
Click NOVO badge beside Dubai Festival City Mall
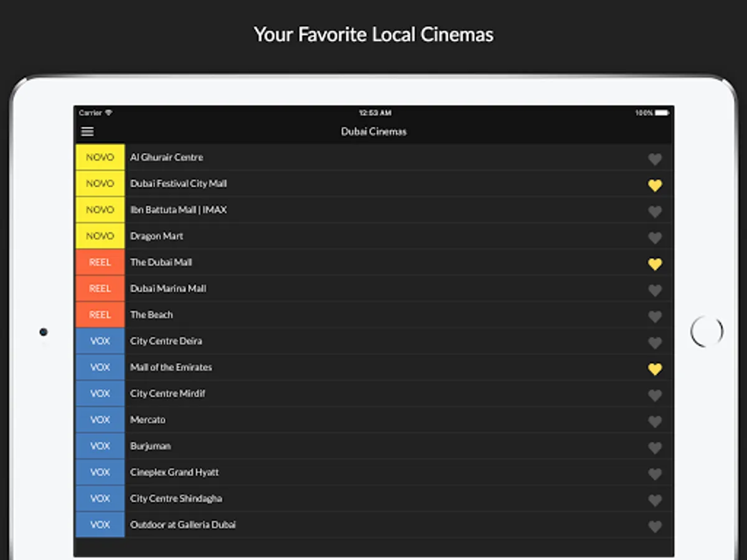(x=100, y=184)
